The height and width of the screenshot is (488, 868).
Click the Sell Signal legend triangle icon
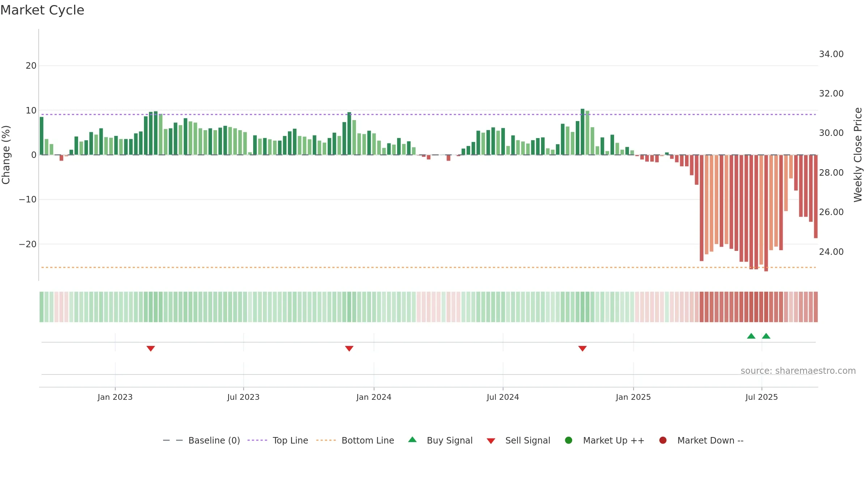click(491, 441)
